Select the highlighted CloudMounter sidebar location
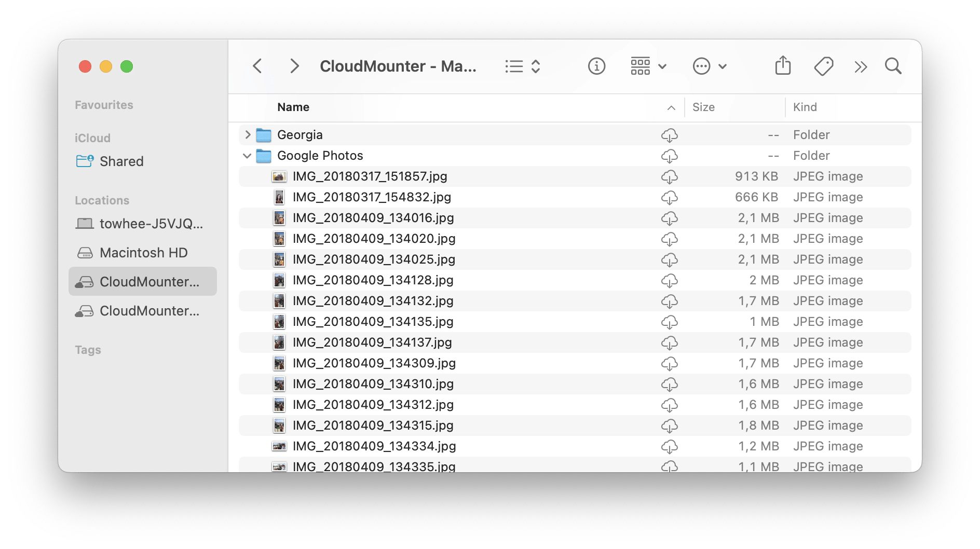 [x=142, y=282]
